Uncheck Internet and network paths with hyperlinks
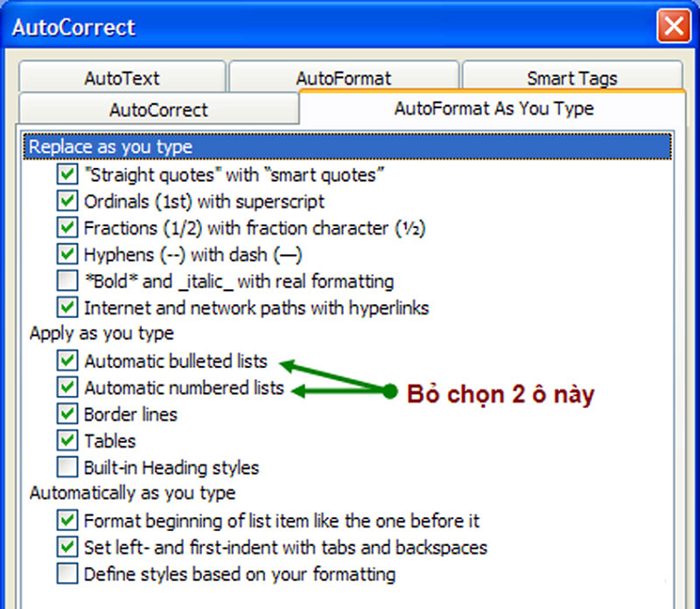700x609 pixels. click(67, 307)
